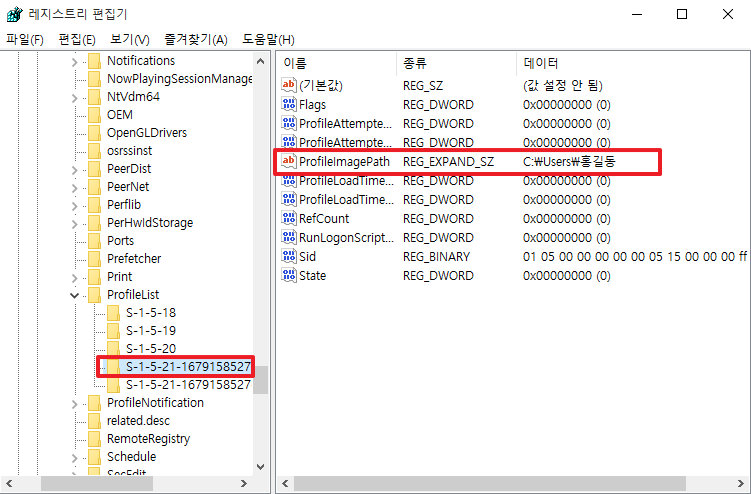Expand the PeerNet key
Image resolution: width=751 pixels, height=494 pixels.
click(74, 188)
